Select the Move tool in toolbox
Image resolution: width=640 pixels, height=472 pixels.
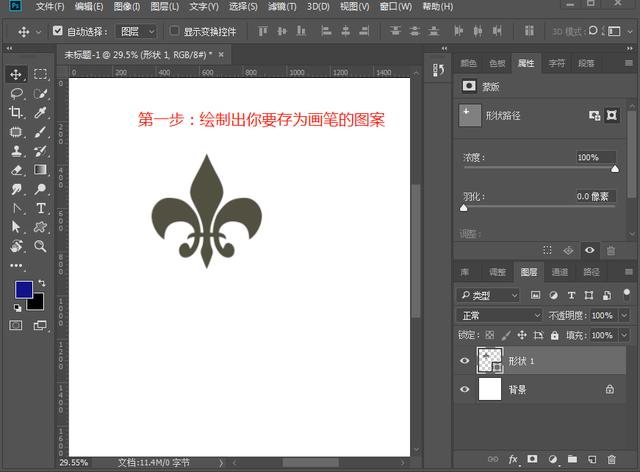coord(16,74)
